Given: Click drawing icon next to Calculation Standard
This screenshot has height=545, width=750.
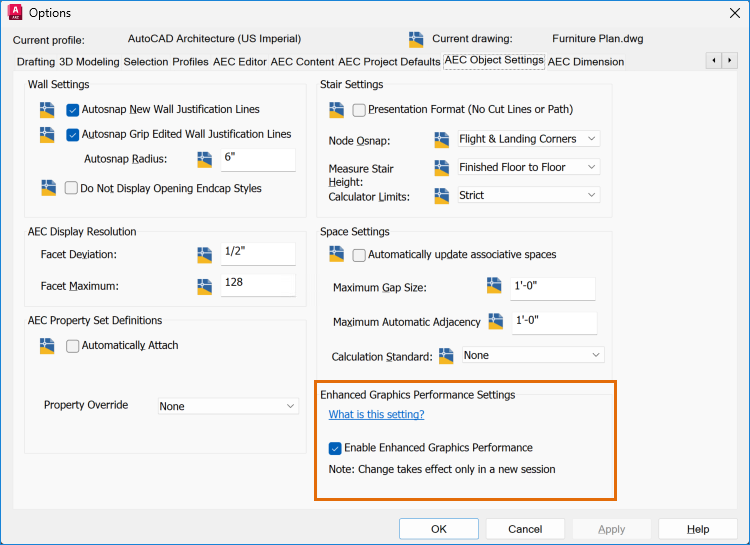Looking at the screenshot, I should click(446, 355).
